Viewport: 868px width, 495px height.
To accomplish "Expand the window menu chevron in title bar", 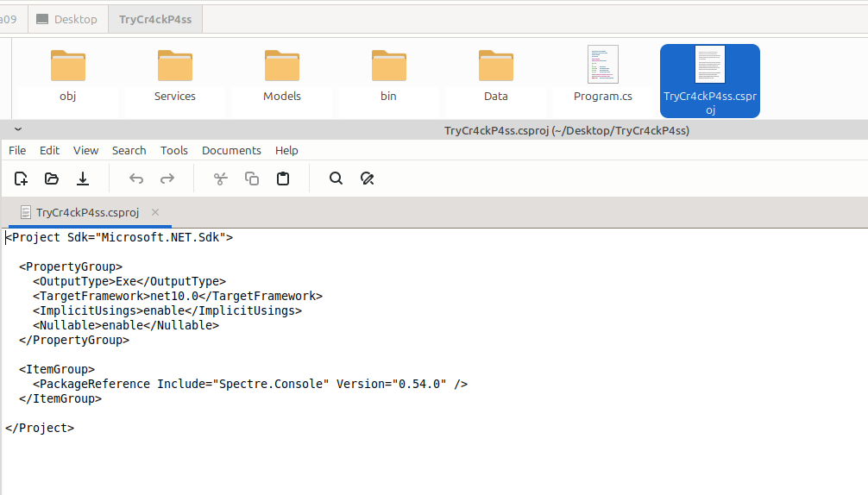I will coord(18,128).
